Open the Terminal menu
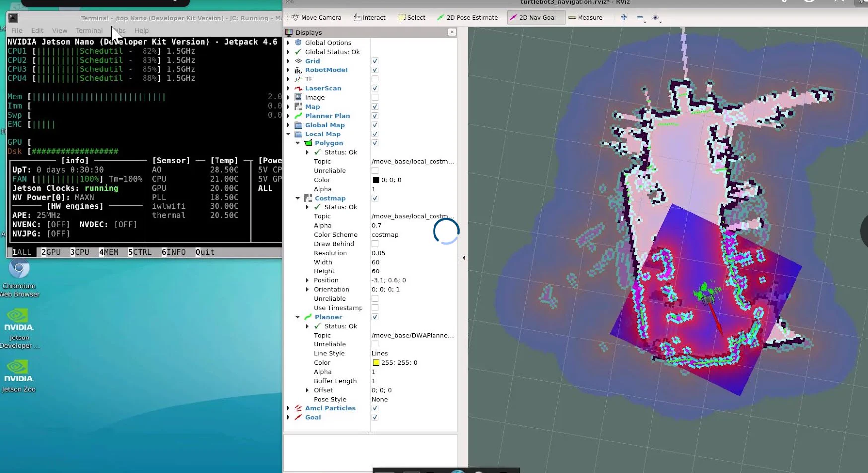 pos(89,30)
